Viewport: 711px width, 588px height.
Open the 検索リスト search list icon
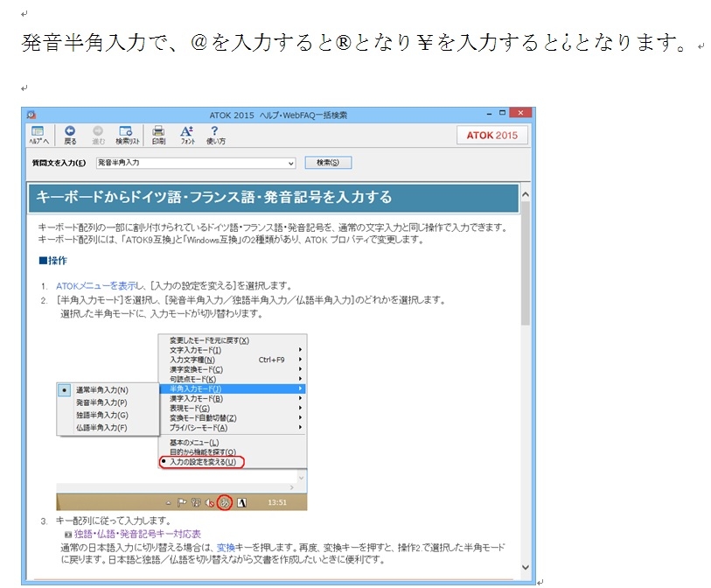click(x=127, y=136)
